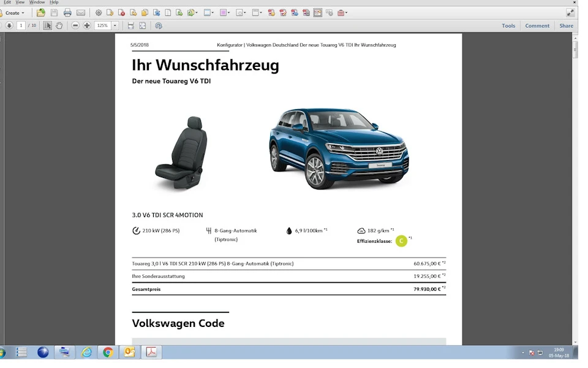
Task: Open the Edit menu
Action: 7,2
